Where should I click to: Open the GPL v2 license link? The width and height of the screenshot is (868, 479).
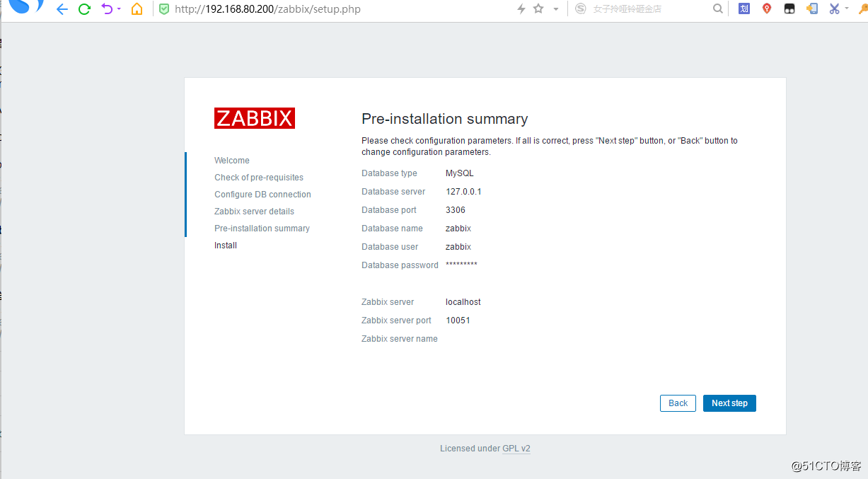(x=516, y=449)
